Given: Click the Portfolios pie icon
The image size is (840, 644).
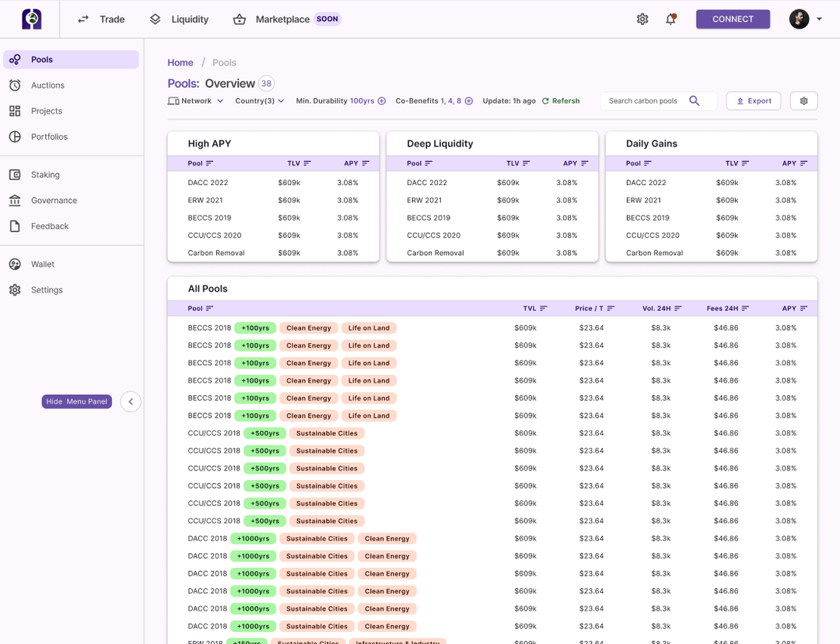Looking at the screenshot, I should click(15, 137).
